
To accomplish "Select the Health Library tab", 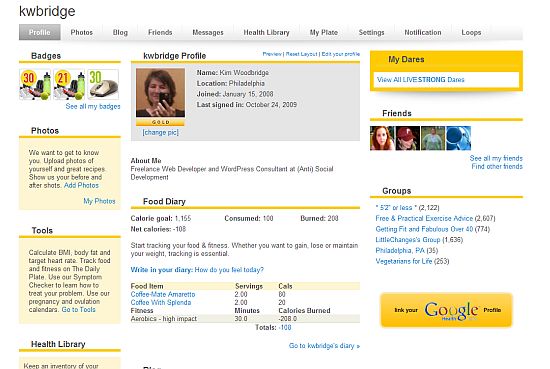I will point(266,32).
